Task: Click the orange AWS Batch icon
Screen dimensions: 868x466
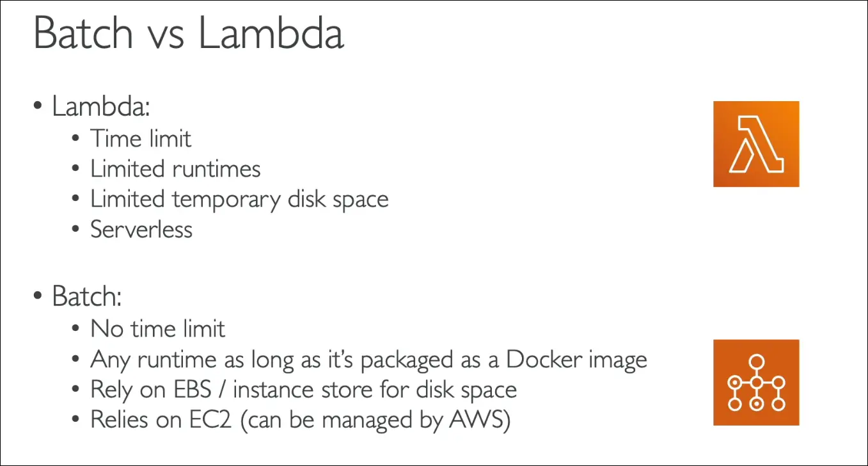Action: [756, 383]
